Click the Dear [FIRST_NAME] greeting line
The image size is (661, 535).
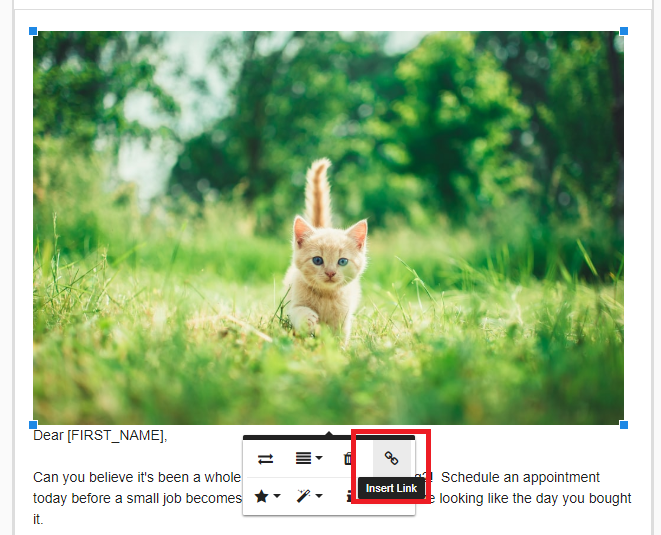click(100, 435)
